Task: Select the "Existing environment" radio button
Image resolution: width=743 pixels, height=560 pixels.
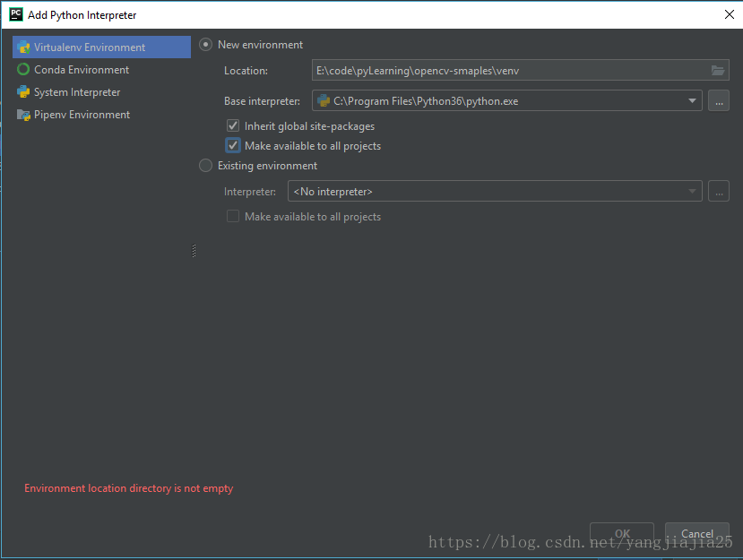Action: 205,165
